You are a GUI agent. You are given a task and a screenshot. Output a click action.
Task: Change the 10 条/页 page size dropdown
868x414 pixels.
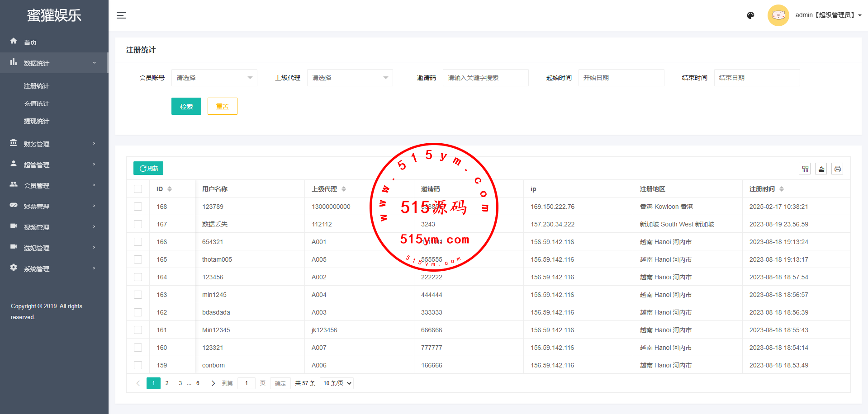tap(337, 383)
